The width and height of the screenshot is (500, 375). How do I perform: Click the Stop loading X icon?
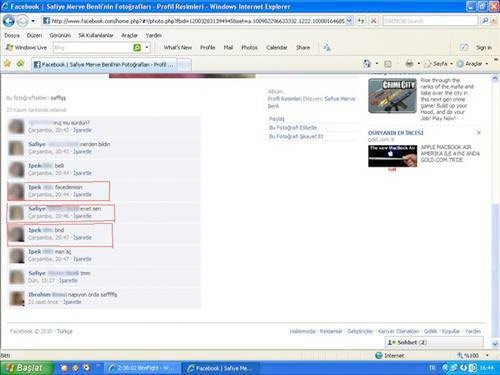pos(374,21)
